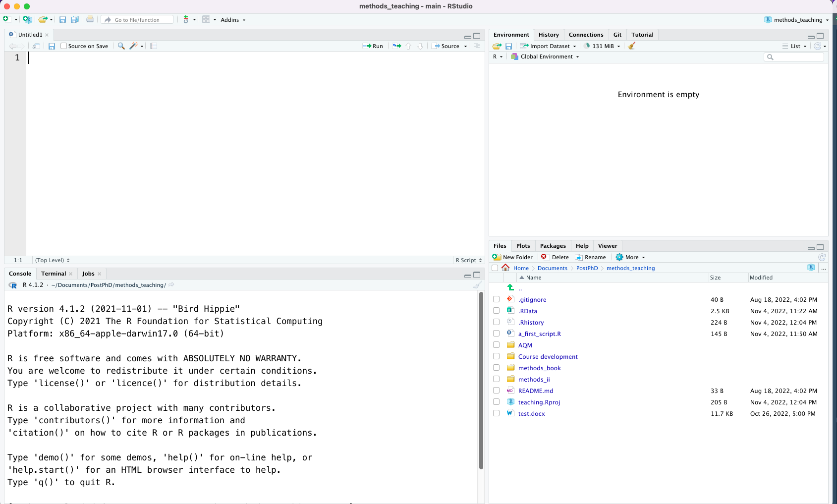Check the box next to README.md
This screenshot has height=504, width=837.
(x=496, y=390)
